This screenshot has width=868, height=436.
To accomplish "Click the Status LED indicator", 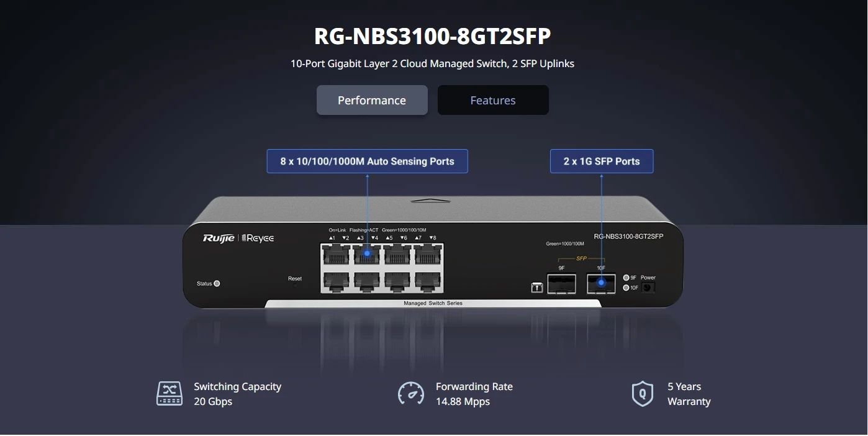I will (x=217, y=283).
